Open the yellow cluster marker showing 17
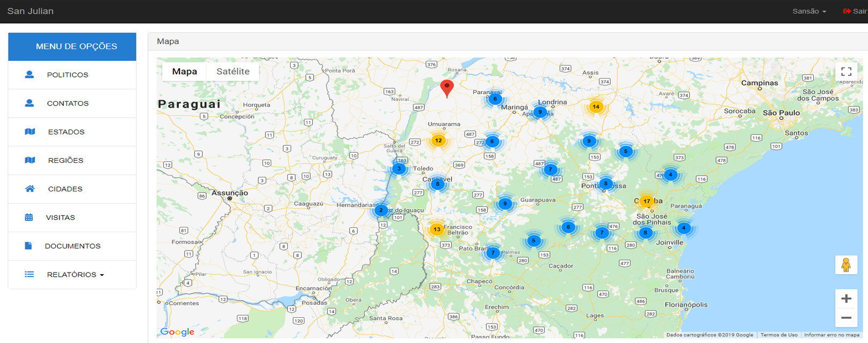 point(647,201)
